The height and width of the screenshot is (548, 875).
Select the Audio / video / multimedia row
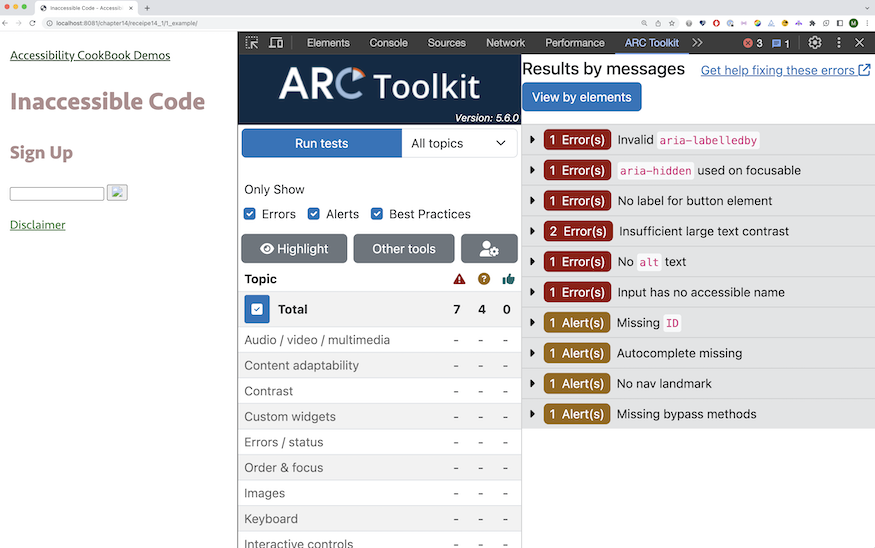[379, 340]
